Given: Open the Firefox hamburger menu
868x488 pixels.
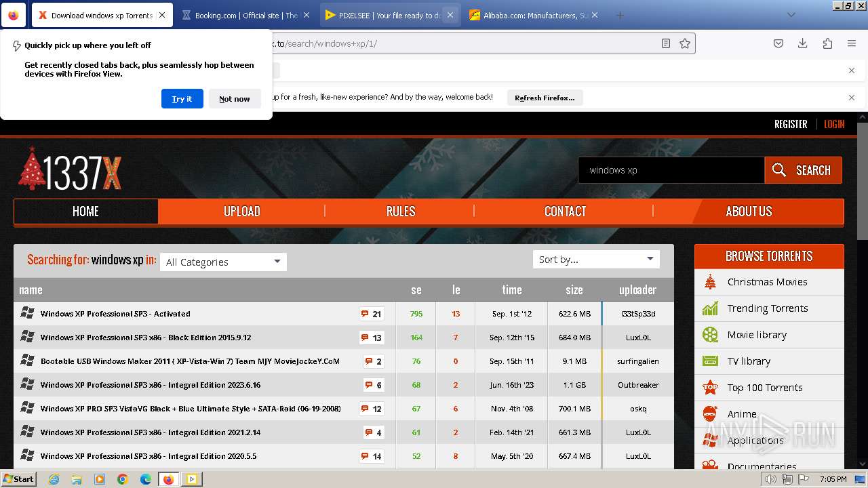Looking at the screenshot, I should point(852,43).
